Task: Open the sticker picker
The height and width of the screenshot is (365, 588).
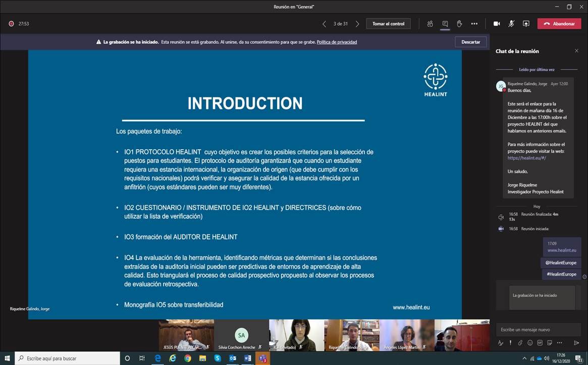Action: coord(549,342)
